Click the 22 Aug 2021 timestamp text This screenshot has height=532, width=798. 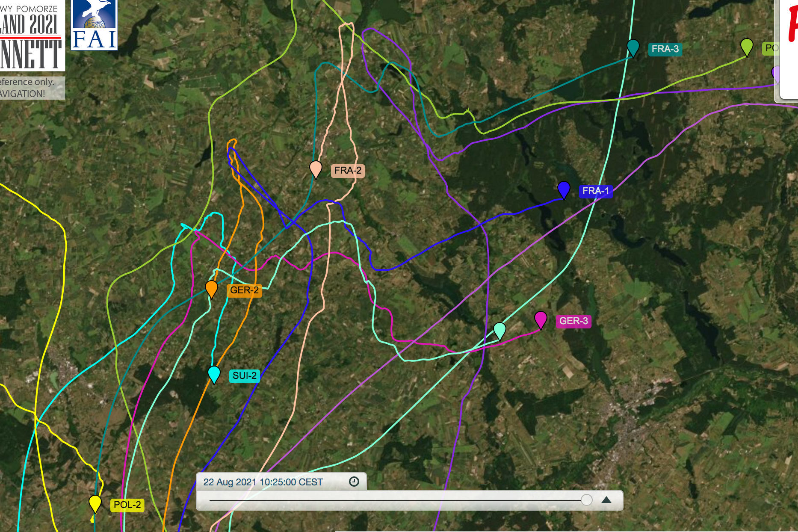coord(263,482)
